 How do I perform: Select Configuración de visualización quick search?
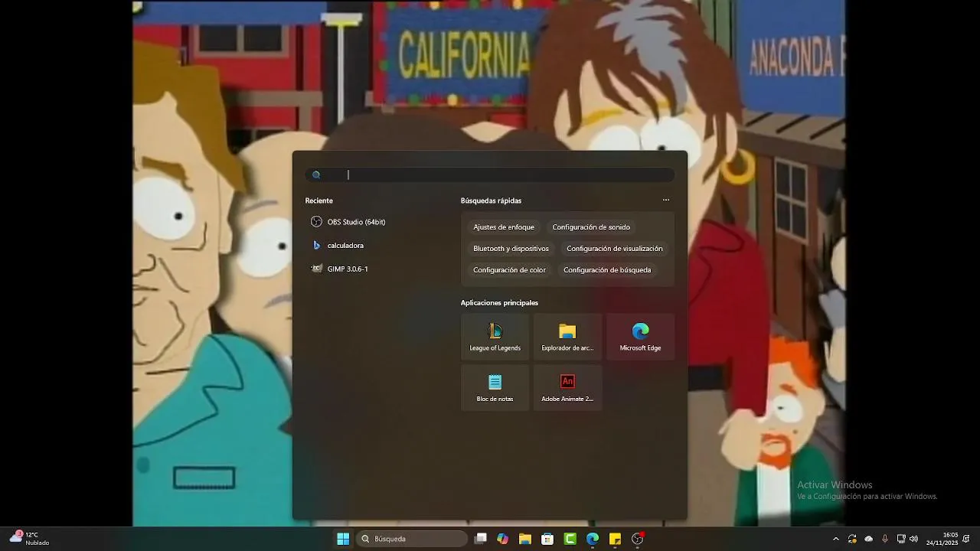pyautogui.click(x=615, y=249)
